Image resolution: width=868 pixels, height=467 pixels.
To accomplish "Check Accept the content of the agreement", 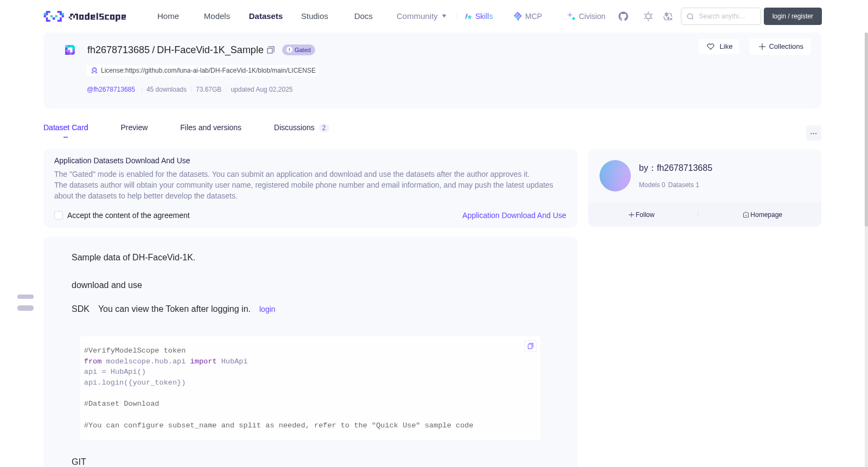I will [59, 215].
